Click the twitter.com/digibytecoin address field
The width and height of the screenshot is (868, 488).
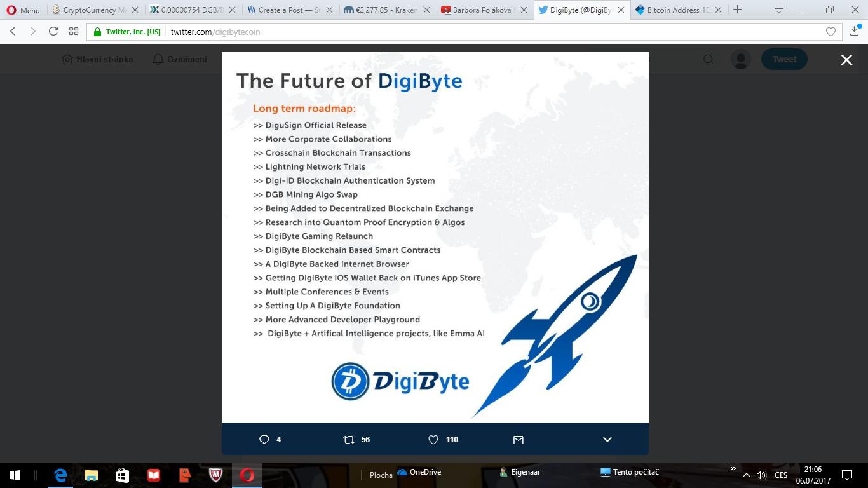tap(215, 32)
